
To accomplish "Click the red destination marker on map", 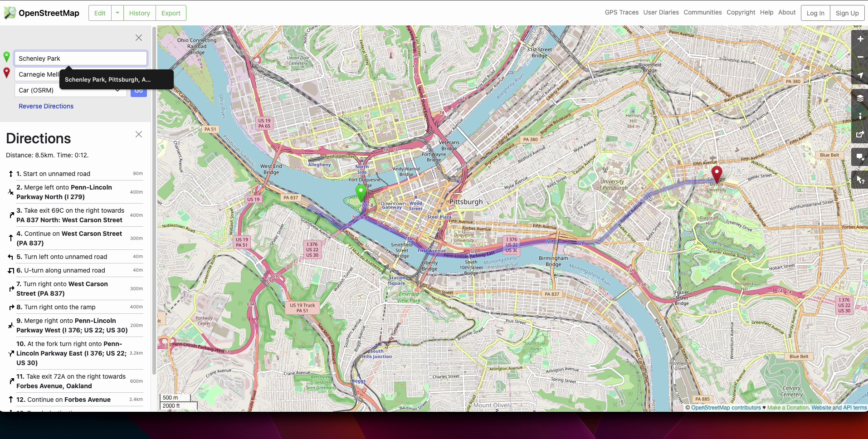I will (x=717, y=174).
